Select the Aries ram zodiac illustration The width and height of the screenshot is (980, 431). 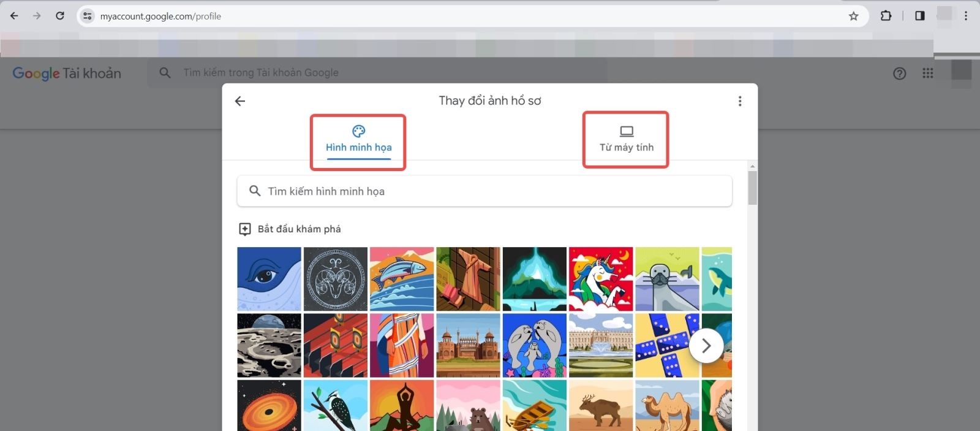click(336, 279)
